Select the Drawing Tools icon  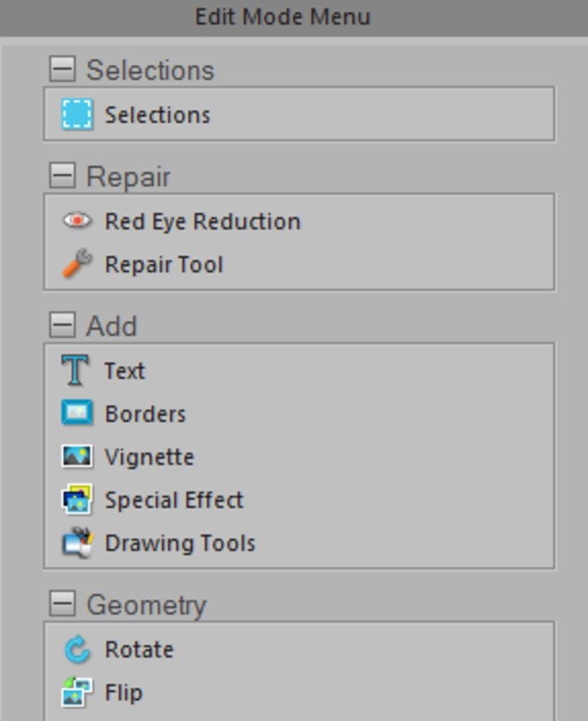coord(77,542)
